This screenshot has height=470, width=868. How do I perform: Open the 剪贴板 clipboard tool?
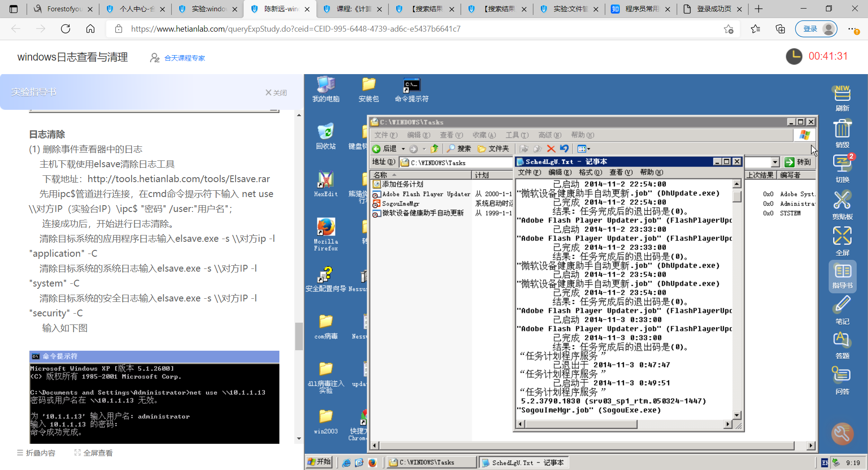842,205
